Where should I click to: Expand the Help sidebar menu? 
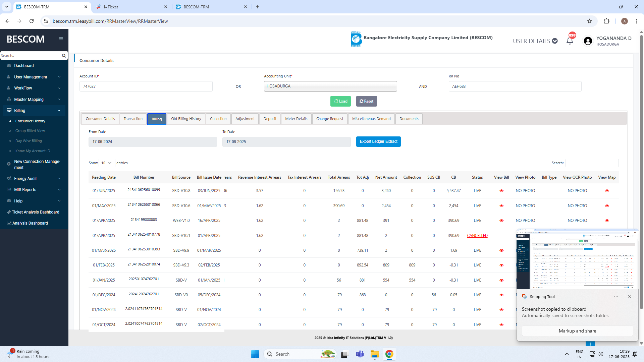point(34,201)
